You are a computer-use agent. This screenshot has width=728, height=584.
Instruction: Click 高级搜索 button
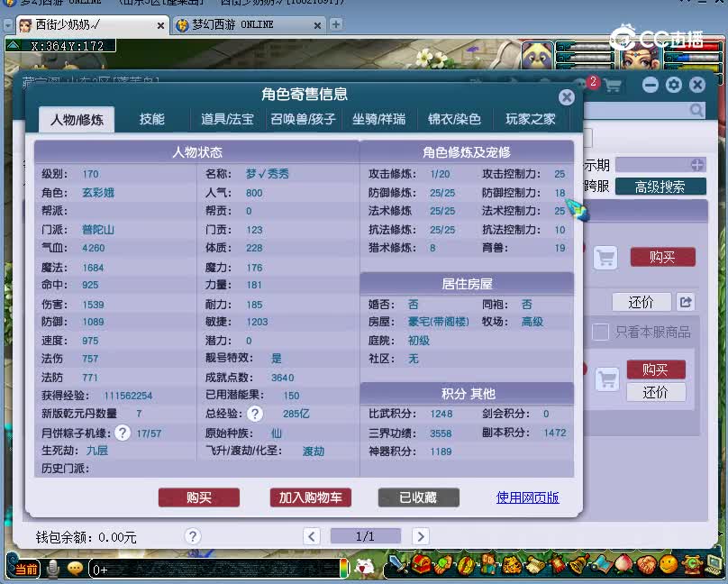coord(660,187)
